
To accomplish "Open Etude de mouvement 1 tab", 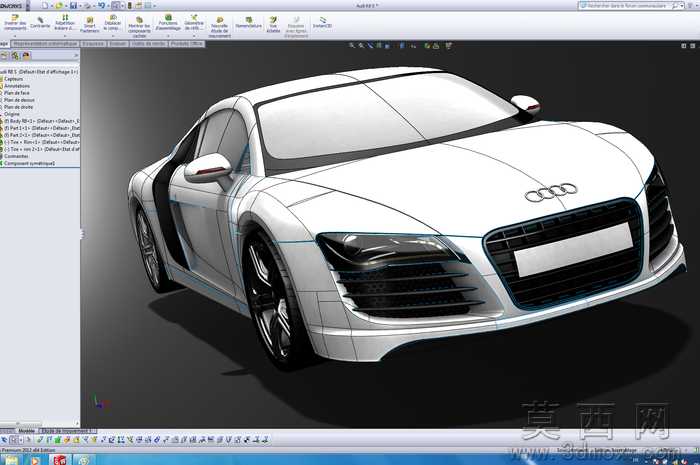I will coord(68,431).
